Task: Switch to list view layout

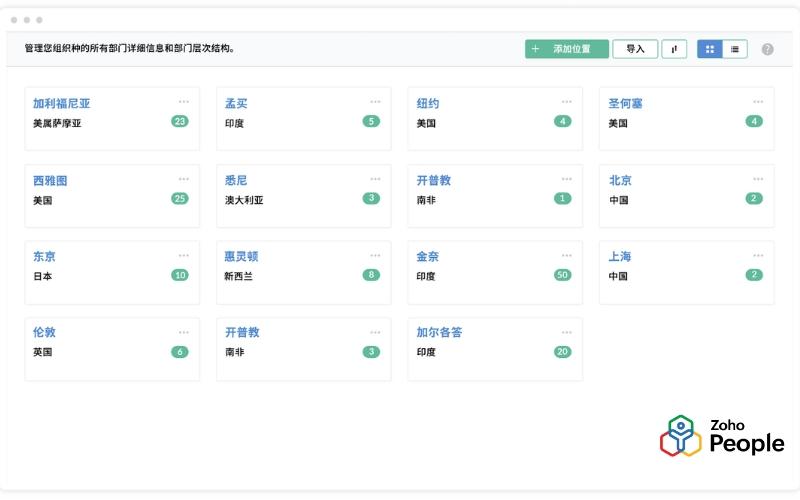Action: tap(735, 49)
